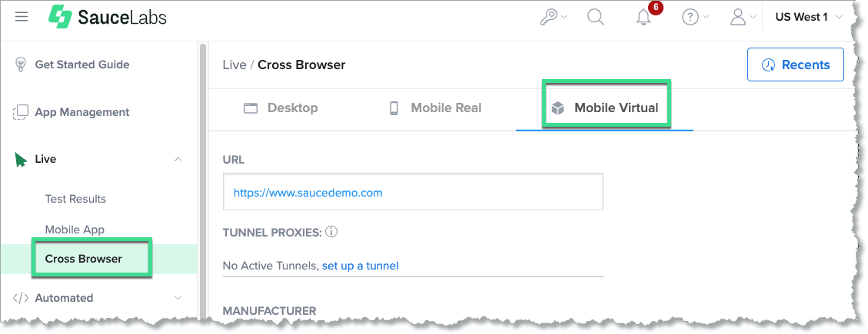Collapse the Live sidebar section

178,160
